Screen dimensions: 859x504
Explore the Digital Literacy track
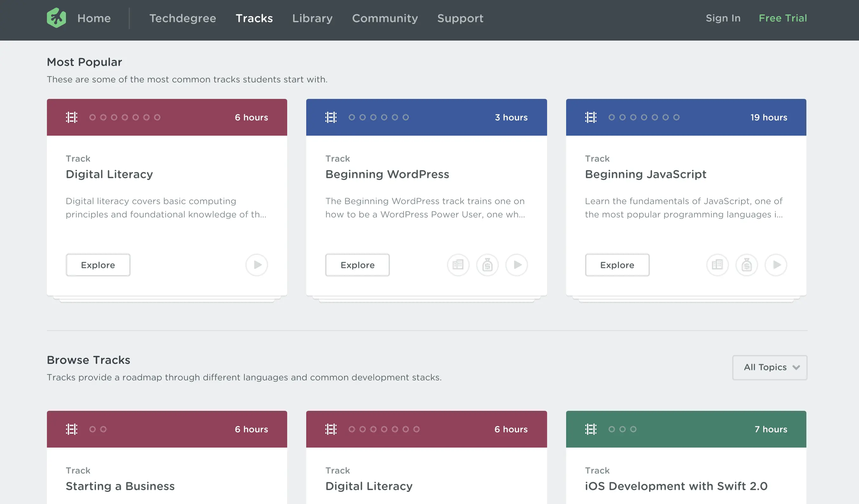click(x=98, y=265)
